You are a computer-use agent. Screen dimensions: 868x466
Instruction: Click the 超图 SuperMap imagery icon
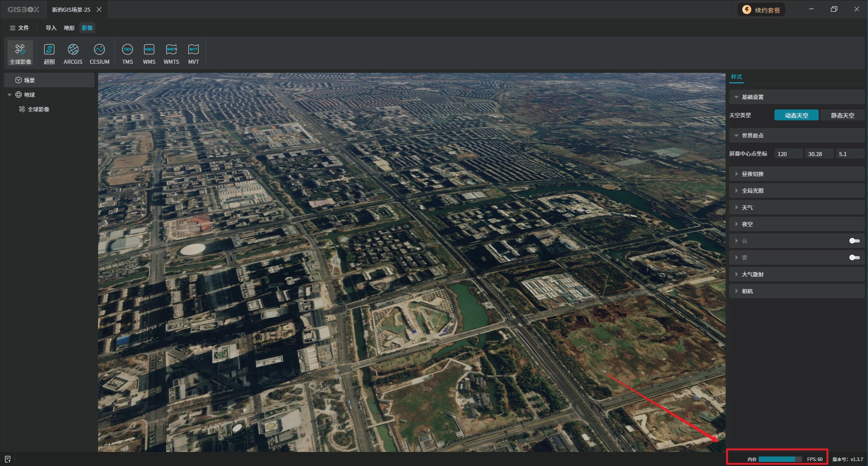(x=49, y=53)
